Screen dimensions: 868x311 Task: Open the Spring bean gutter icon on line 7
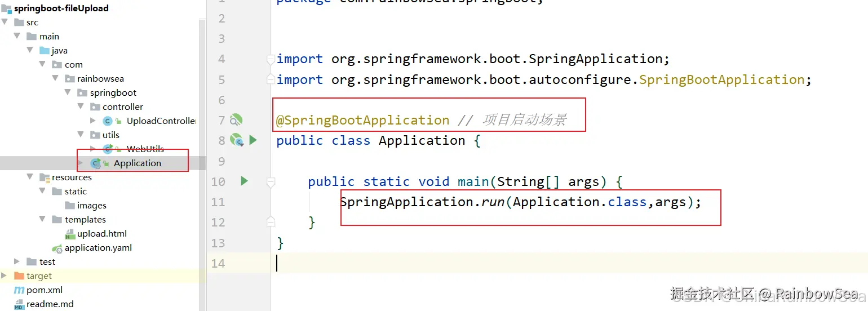[x=237, y=119]
